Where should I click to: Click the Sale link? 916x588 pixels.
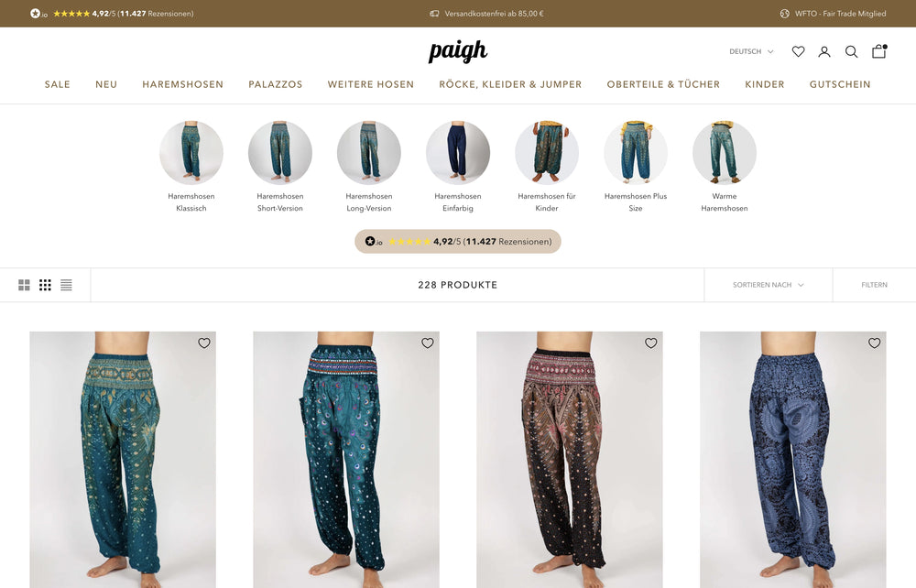tap(57, 84)
